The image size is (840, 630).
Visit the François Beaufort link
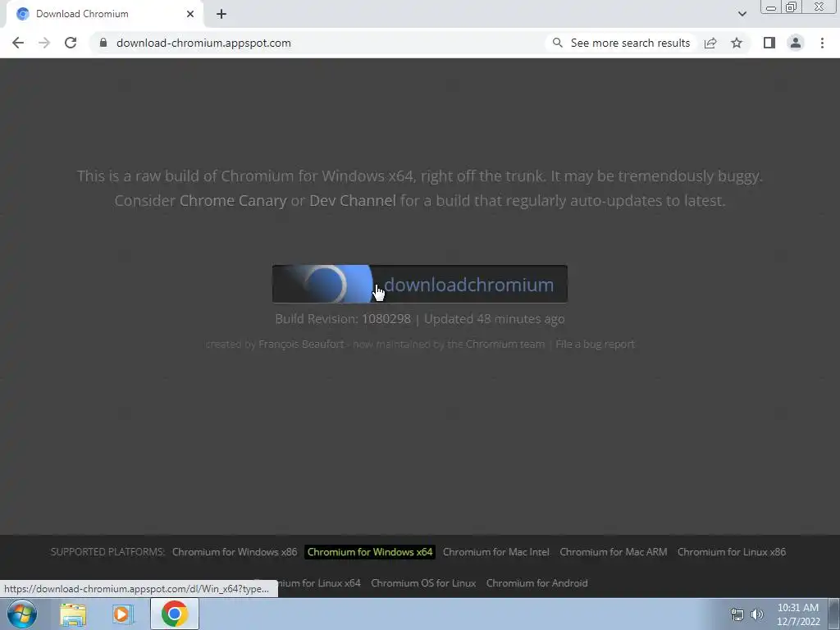pyautogui.click(x=301, y=344)
